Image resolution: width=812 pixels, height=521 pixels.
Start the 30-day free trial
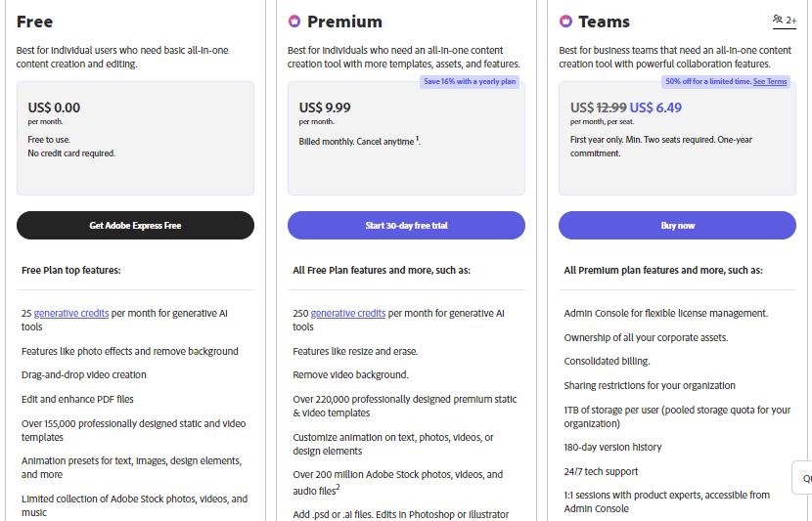click(x=406, y=226)
